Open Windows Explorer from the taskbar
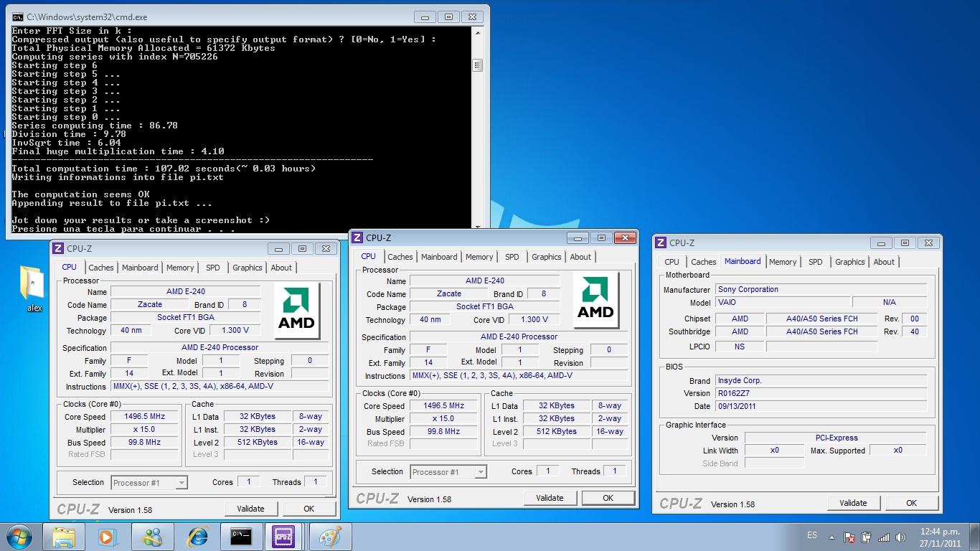The width and height of the screenshot is (980, 551). pyautogui.click(x=64, y=536)
